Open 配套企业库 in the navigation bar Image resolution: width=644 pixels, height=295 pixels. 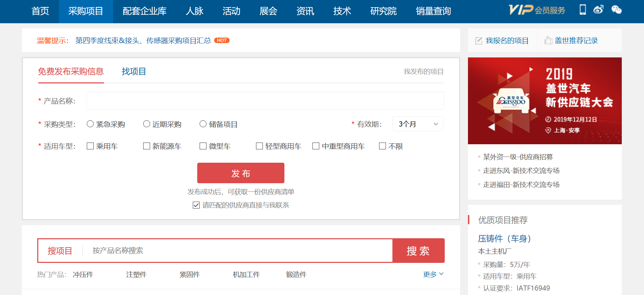145,11
